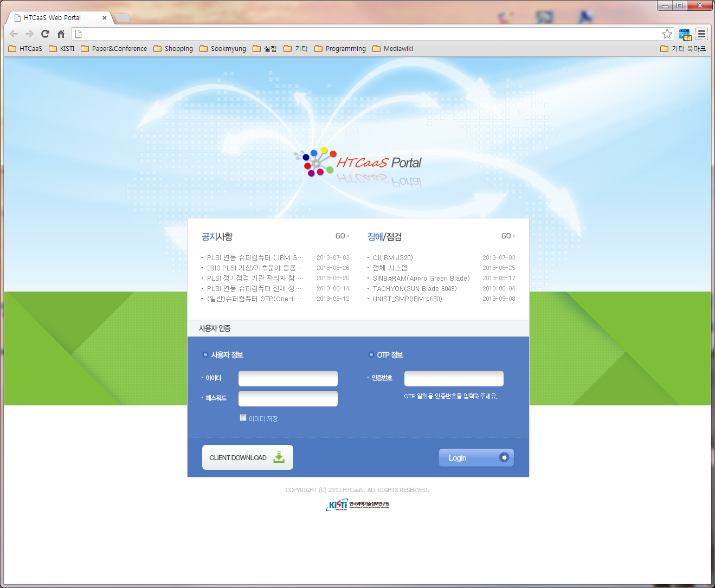Click the KISTI logo in footer
The height and width of the screenshot is (588, 715).
(358, 505)
